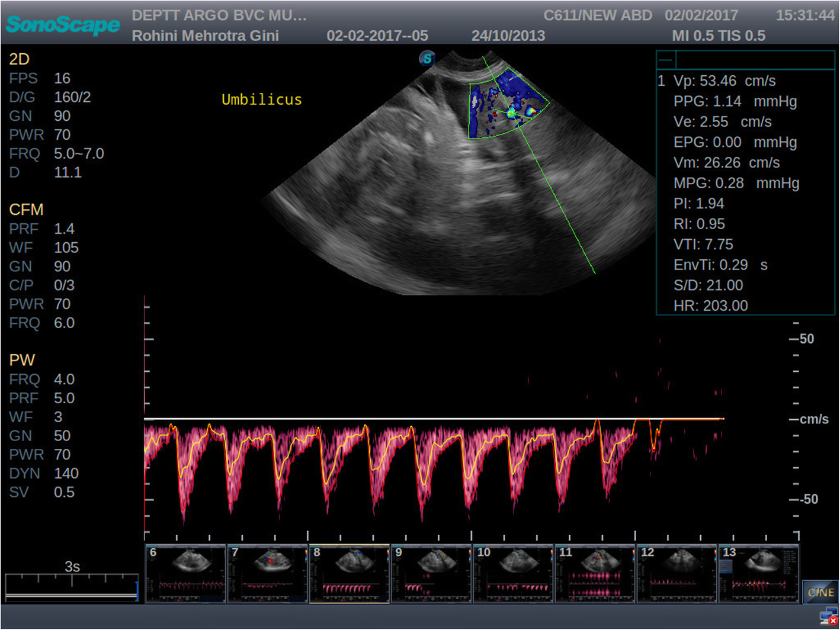Click the PPG: 1.14 mmHg value
The width and height of the screenshot is (840, 630).
tap(735, 101)
